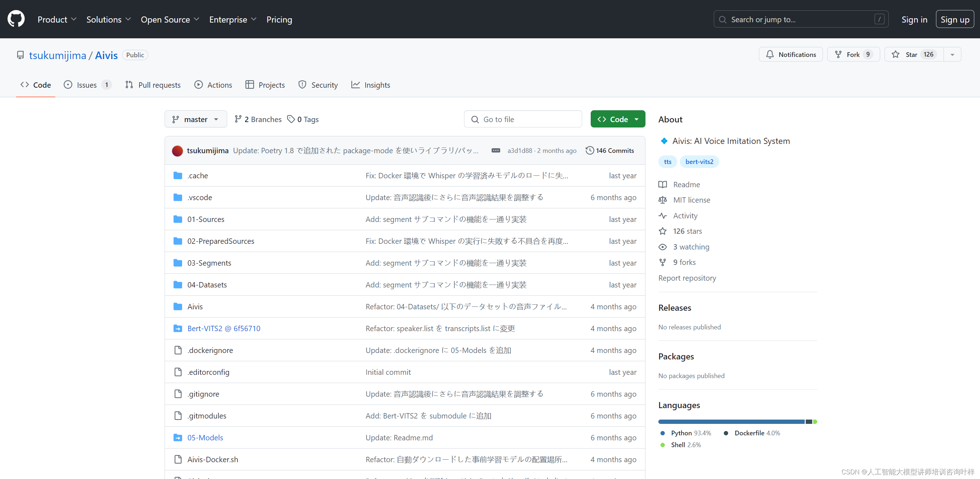Click the Sign up button
The width and height of the screenshot is (980, 479).
pyautogui.click(x=955, y=19)
